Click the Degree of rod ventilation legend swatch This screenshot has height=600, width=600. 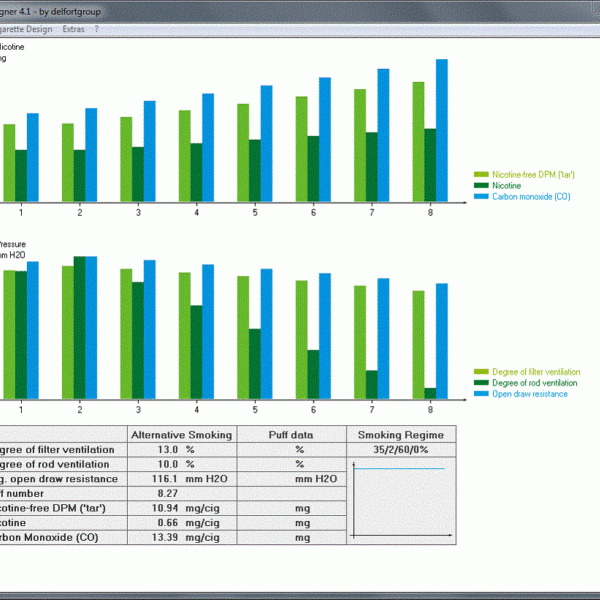481,383
